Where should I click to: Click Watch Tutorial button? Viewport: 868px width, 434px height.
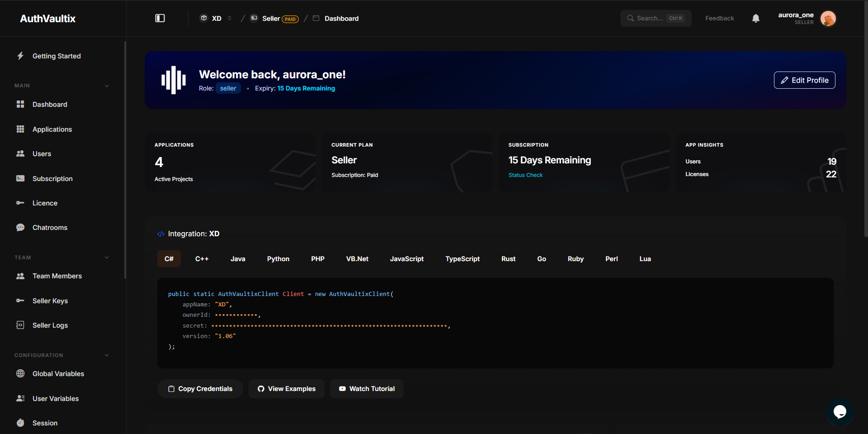point(367,389)
